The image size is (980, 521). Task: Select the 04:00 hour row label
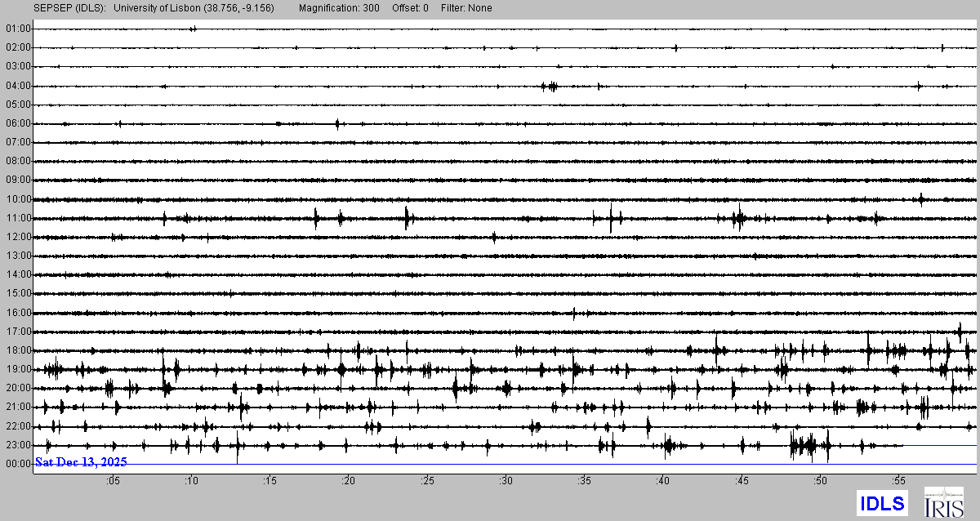(18, 86)
